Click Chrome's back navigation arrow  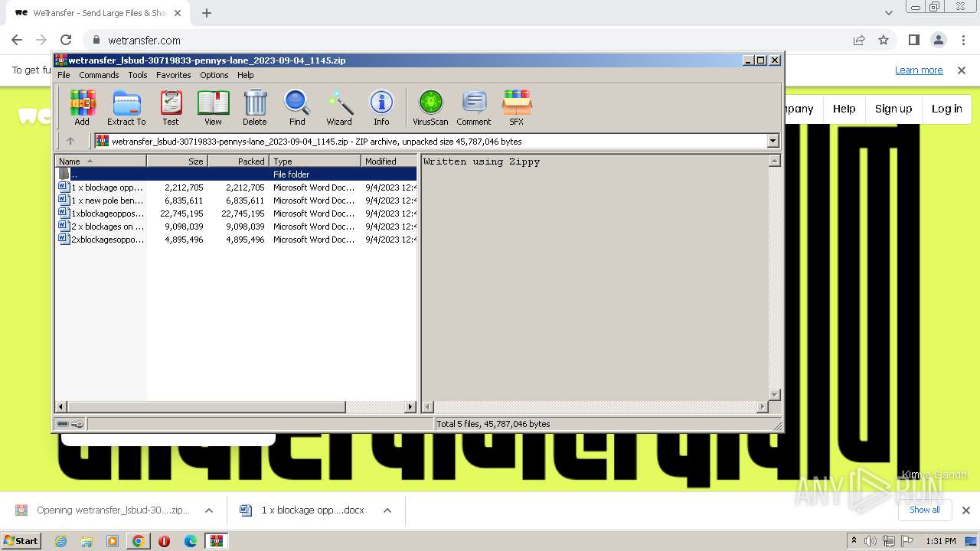coord(17,40)
